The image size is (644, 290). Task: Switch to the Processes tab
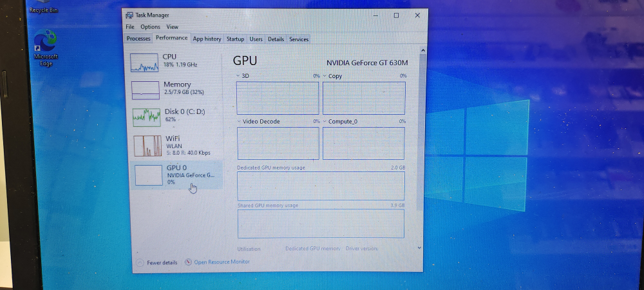pyautogui.click(x=138, y=39)
